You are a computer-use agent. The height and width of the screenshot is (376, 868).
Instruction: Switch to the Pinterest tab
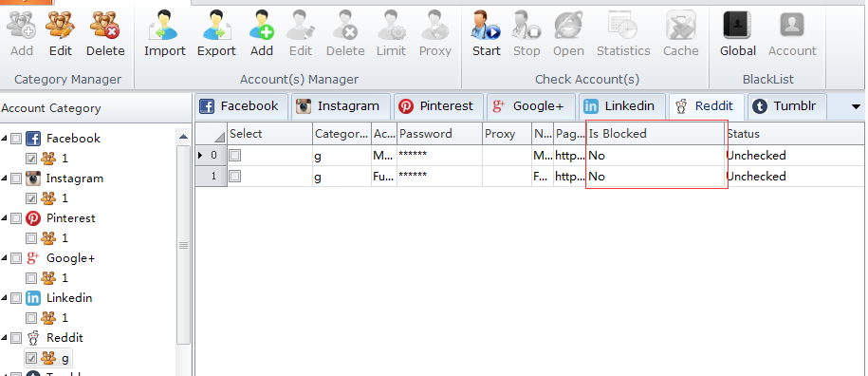tap(438, 106)
